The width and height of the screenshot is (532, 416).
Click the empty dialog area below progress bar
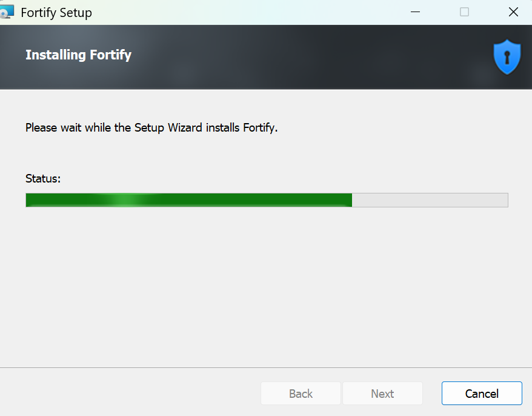click(x=266, y=285)
